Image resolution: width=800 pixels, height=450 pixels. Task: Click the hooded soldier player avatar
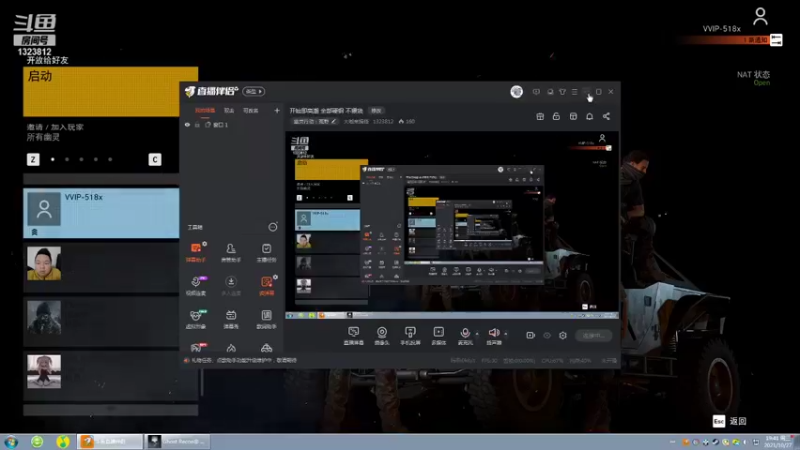[44, 317]
